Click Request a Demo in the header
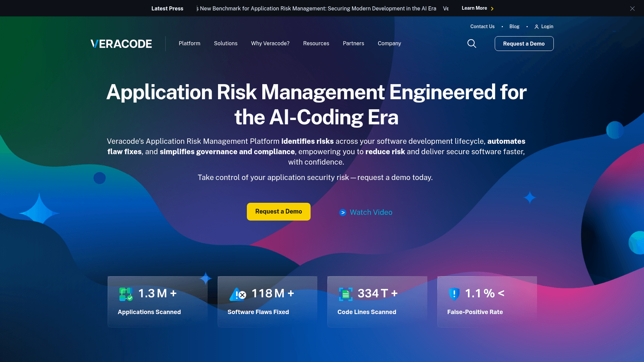 pyautogui.click(x=524, y=44)
